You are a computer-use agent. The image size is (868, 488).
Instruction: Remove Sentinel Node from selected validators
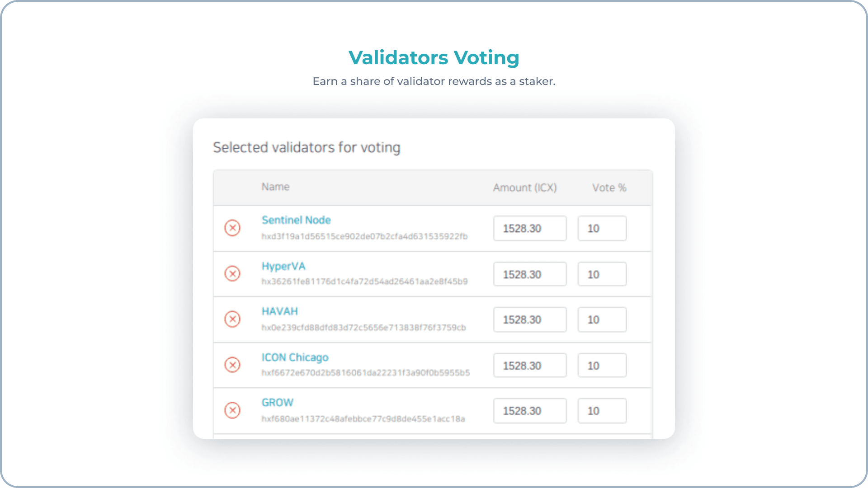232,228
